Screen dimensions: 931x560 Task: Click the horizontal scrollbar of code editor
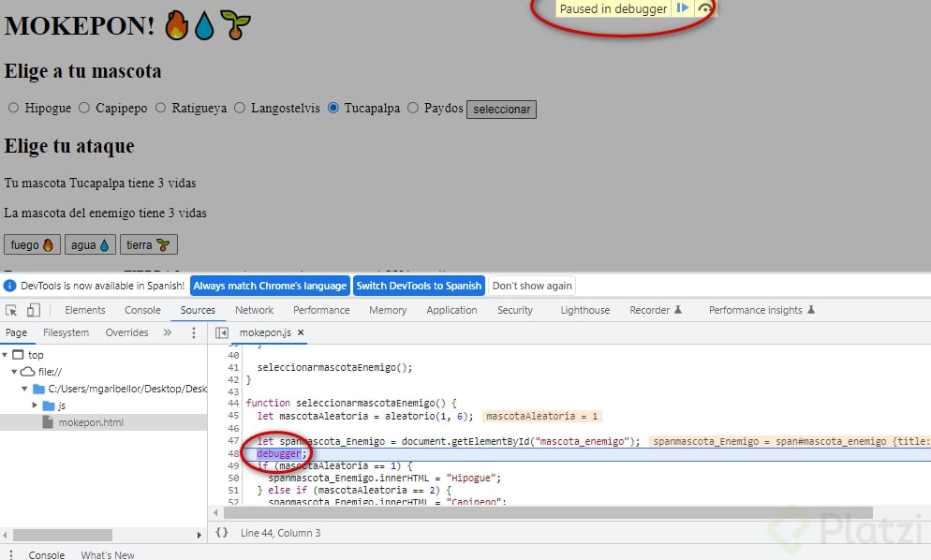pos(548,512)
